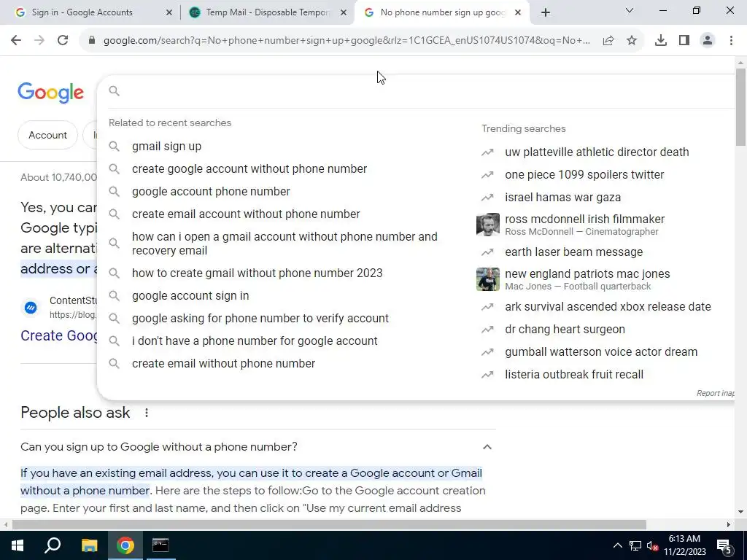
Task: Open the tab search dropdown arrow
Action: [630, 10]
